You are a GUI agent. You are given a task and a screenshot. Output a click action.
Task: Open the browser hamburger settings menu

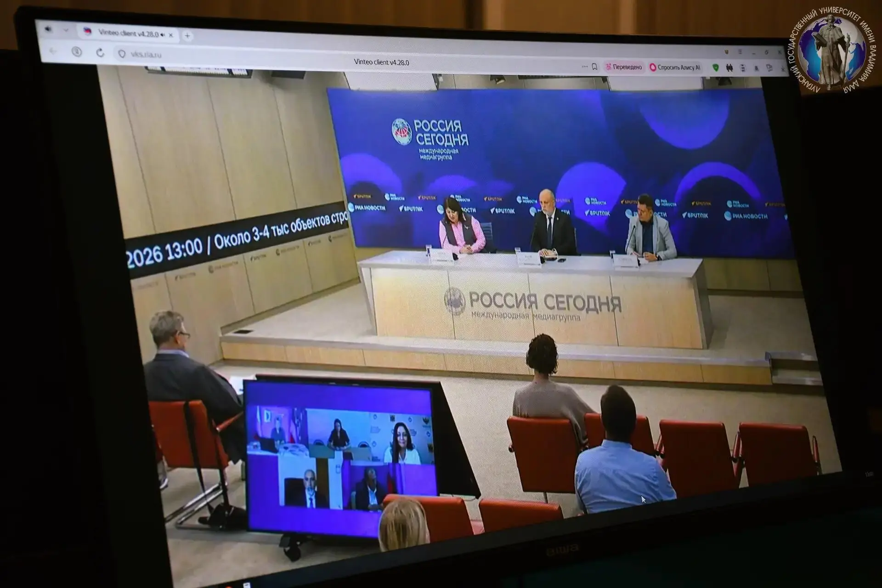(x=740, y=52)
